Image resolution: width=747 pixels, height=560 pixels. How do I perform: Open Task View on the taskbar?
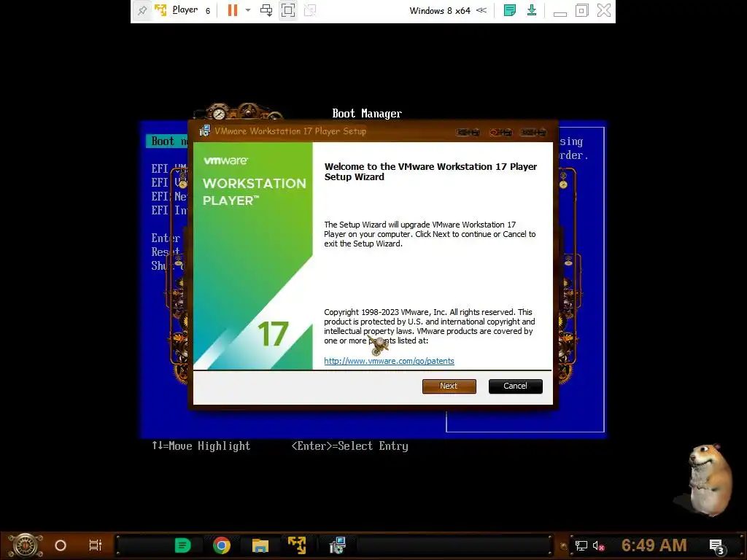pos(96,545)
